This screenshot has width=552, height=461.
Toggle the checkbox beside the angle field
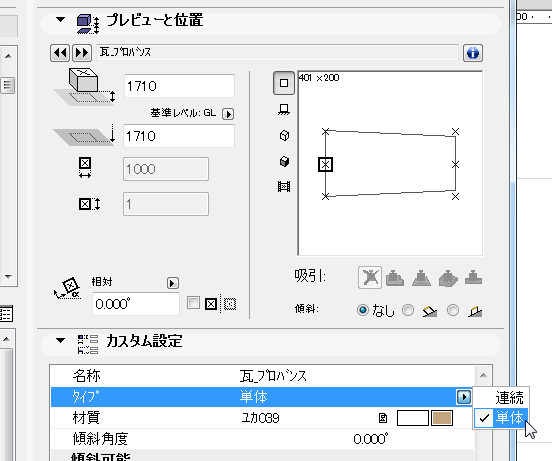193,303
